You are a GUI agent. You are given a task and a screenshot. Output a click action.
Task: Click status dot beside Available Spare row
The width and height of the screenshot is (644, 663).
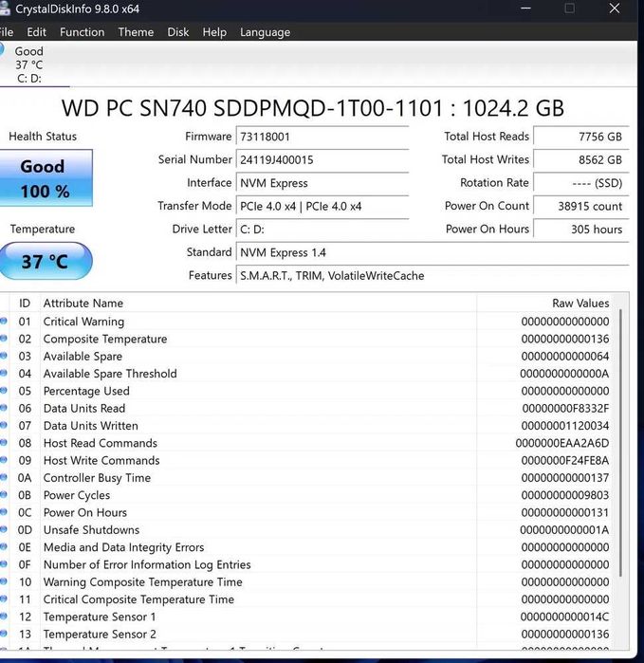pos(4,356)
